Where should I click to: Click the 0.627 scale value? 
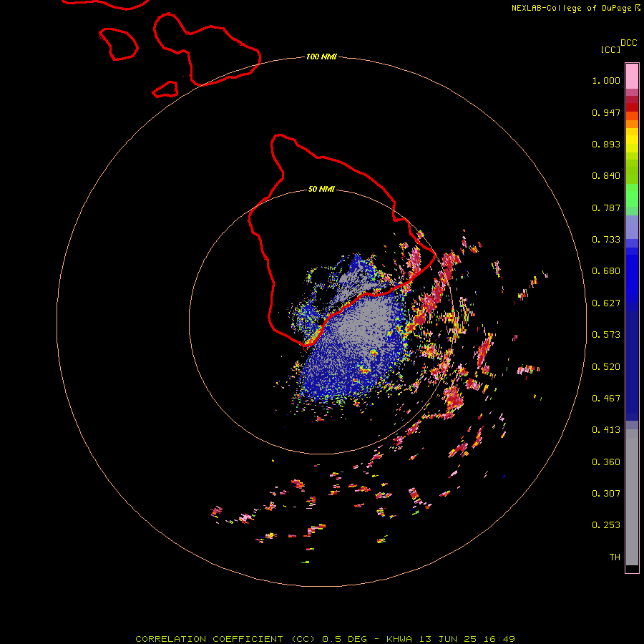(606, 303)
